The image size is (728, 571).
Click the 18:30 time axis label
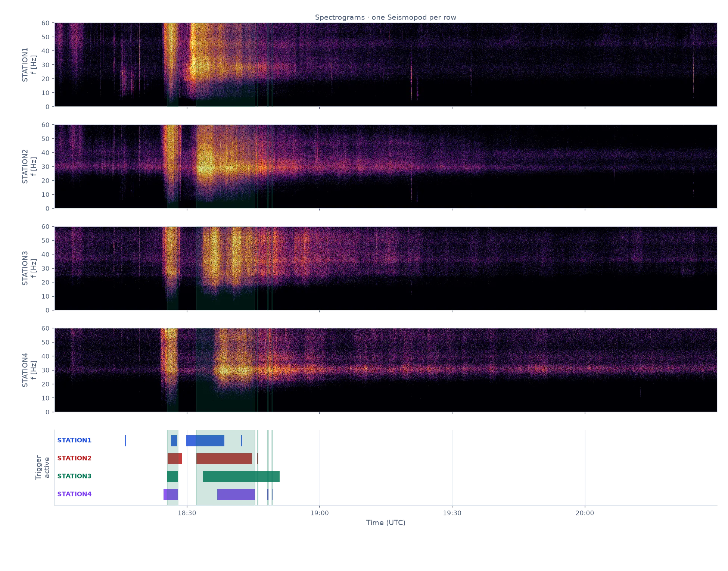[187, 513]
